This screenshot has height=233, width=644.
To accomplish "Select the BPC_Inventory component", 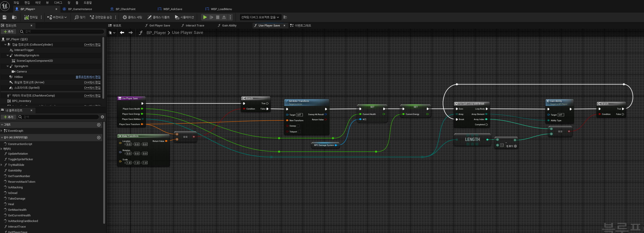I will tap(22, 101).
